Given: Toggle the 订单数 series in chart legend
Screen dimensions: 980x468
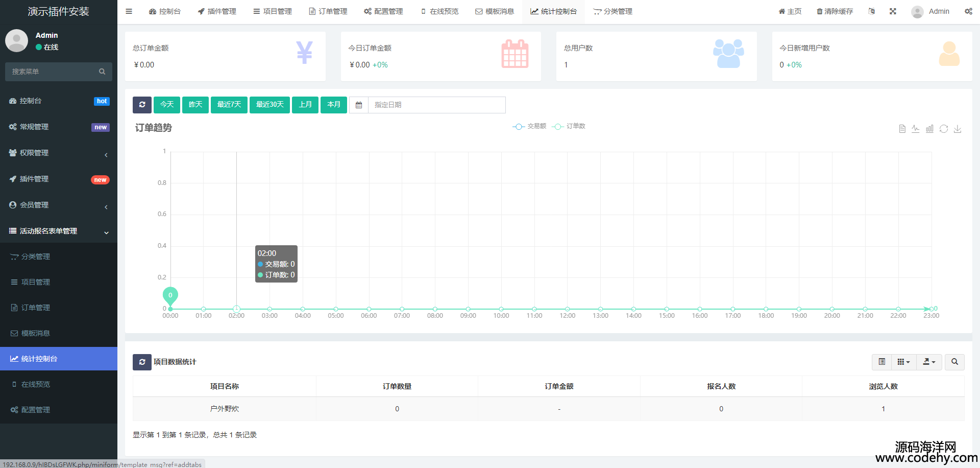Looking at the screenshot, I should tap(569, 126).
